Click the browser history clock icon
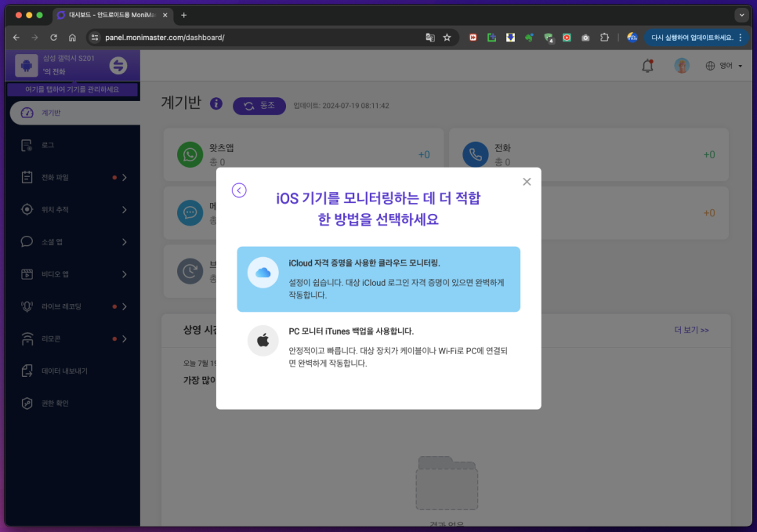 [x=190, y=271]
